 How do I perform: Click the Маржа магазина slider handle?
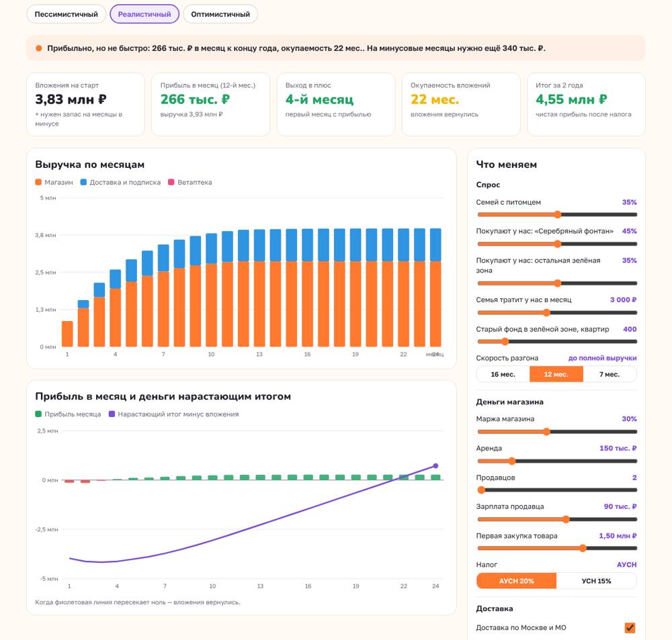pos(546,432)
